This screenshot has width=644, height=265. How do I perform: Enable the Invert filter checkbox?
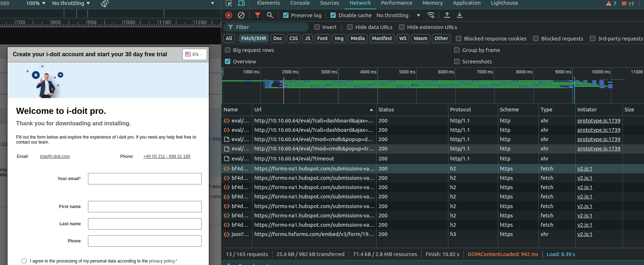(317, 27)
